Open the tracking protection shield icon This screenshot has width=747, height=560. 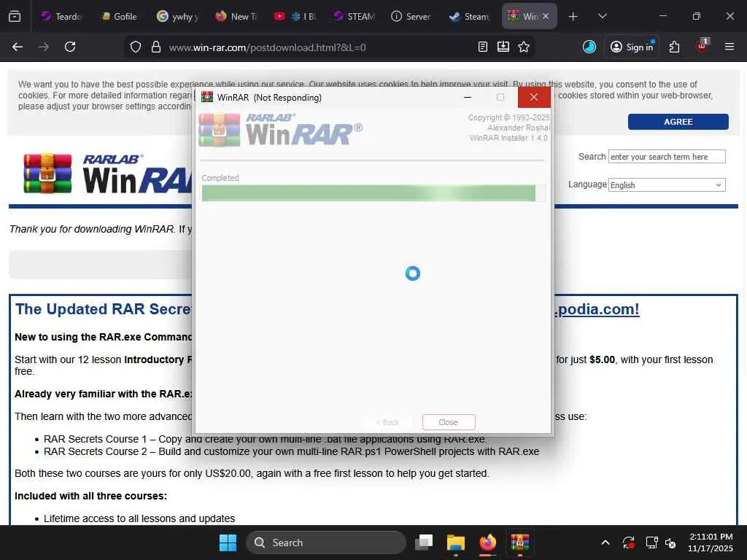tap(136, 47)
